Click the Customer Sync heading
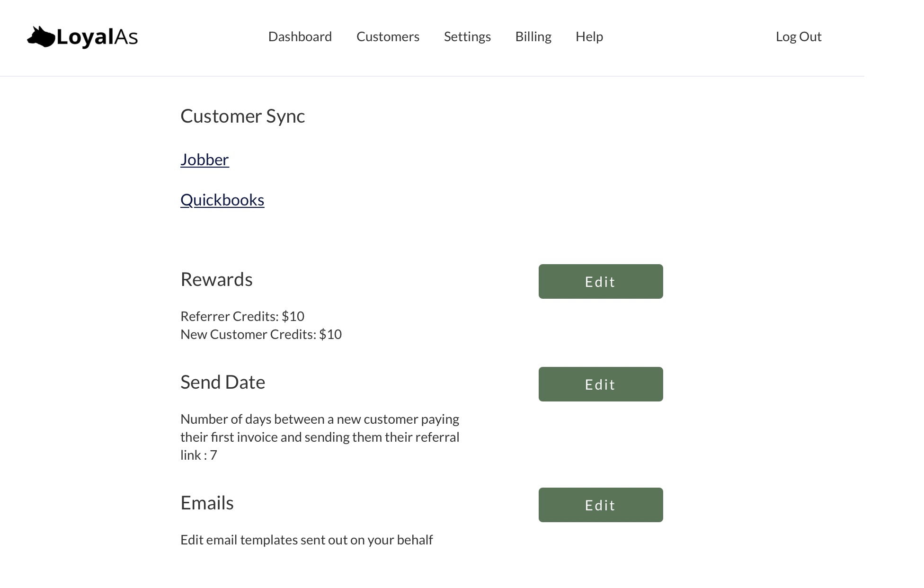 [242, 116]
